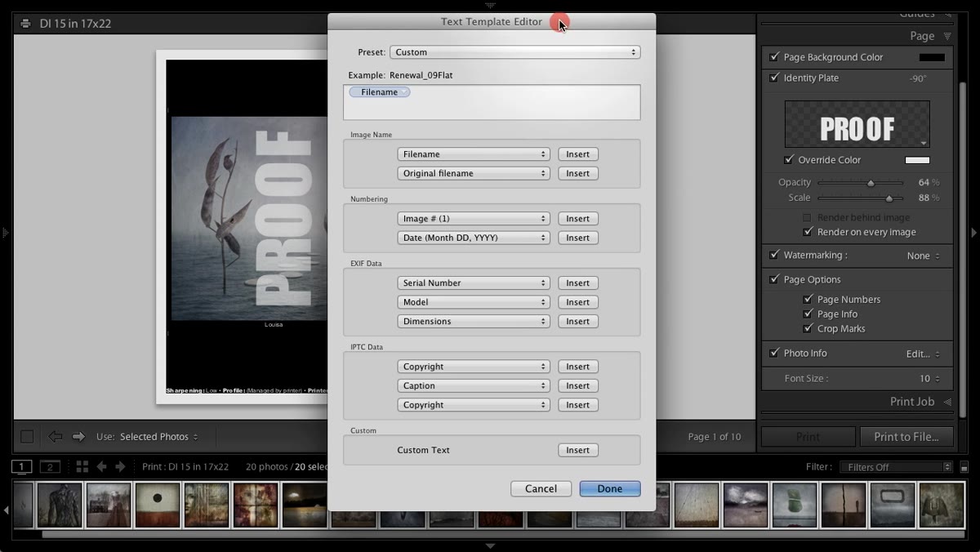Open Date (Month DD, YYYY) dropdown
This screenshot has width=980, height=552.
474,238
